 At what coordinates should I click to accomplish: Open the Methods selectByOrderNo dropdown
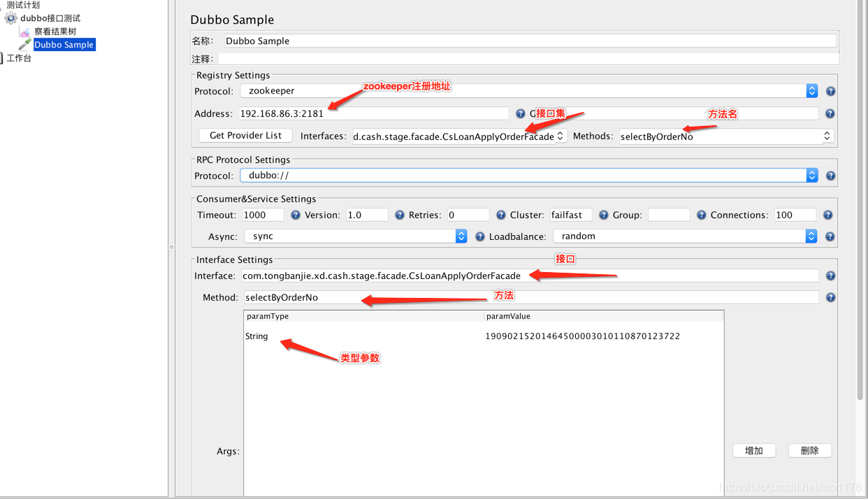click(x=825, y=136)
